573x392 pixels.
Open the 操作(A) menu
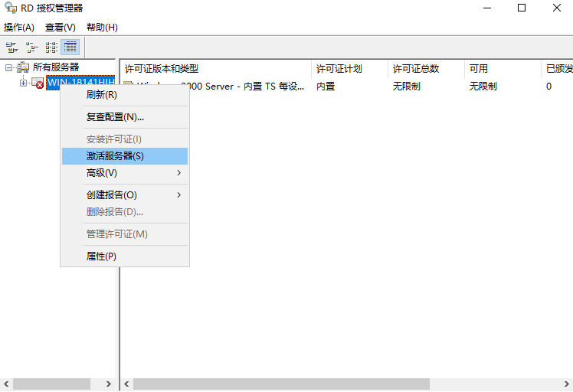pos(19,28)
